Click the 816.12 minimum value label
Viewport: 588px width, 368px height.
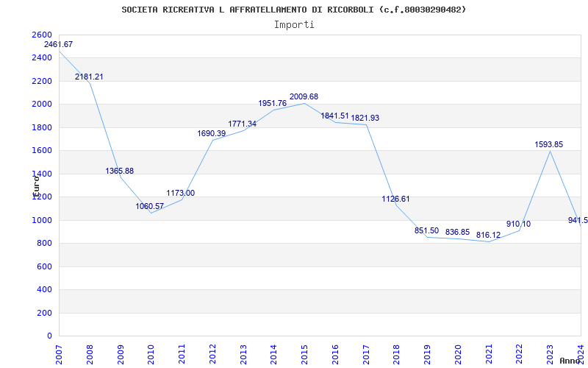pos(488,235)
